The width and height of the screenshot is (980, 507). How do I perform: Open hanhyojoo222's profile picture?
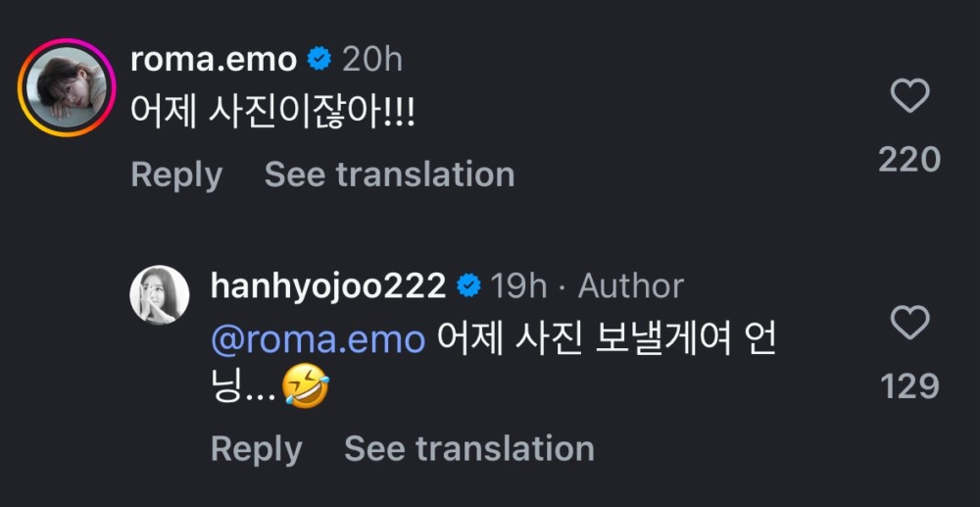pyautogui.click(x=160, y=294)
